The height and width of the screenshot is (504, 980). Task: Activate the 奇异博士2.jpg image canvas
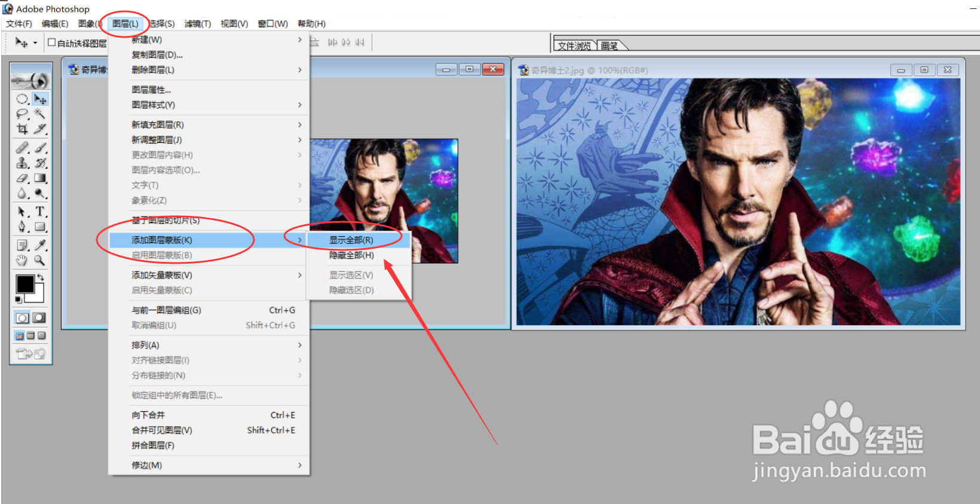pos(739,201)
